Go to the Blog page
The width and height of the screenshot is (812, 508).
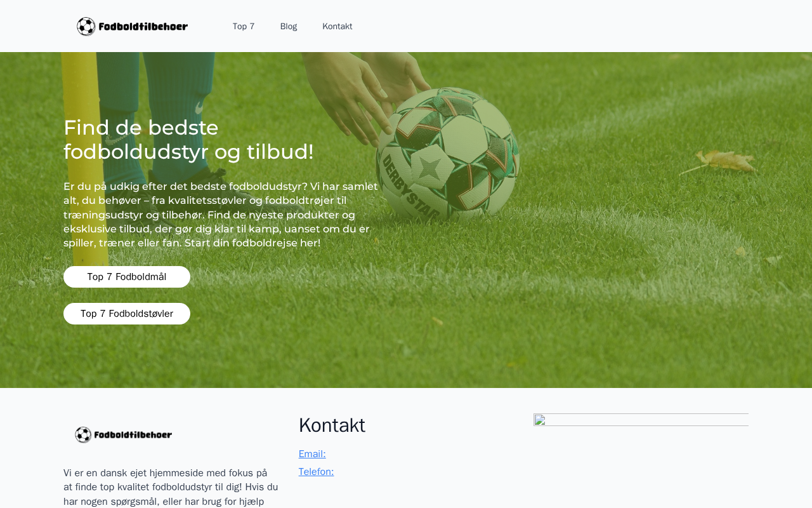(x=289, y=26)
